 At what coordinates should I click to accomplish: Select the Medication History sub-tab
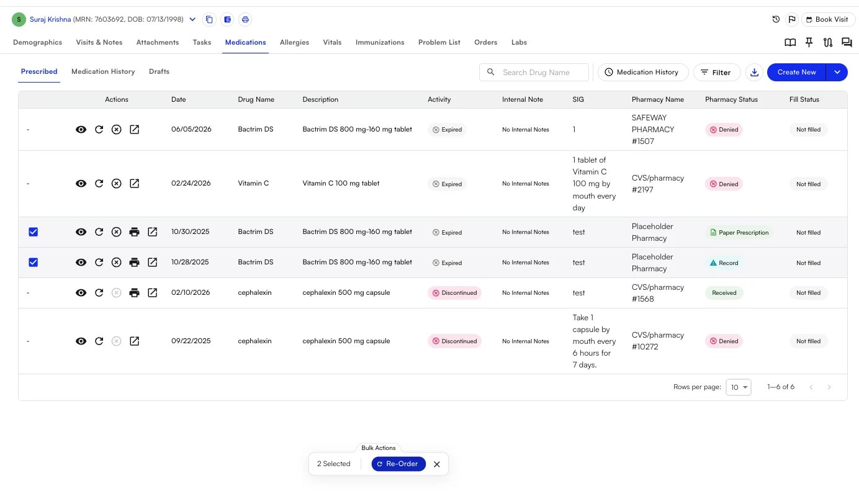pyautogui.click(x=103, y=71)
